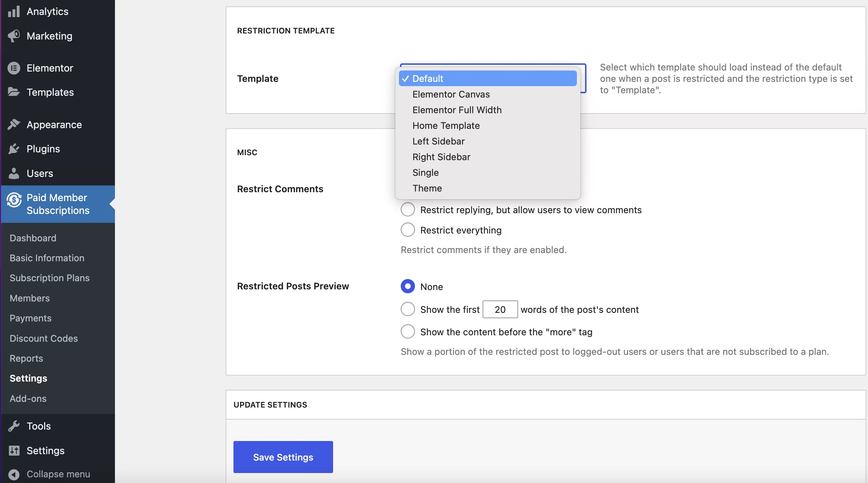The height and width of the screenshot is (483, 868).
Task: Click the Save Settings button
Action: coord(283,457)
